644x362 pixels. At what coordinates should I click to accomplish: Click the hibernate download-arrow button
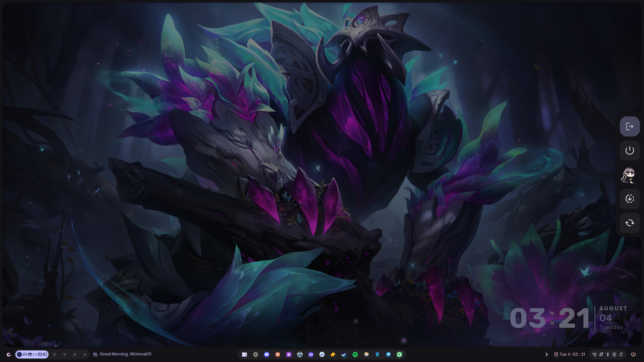[630, 199]
